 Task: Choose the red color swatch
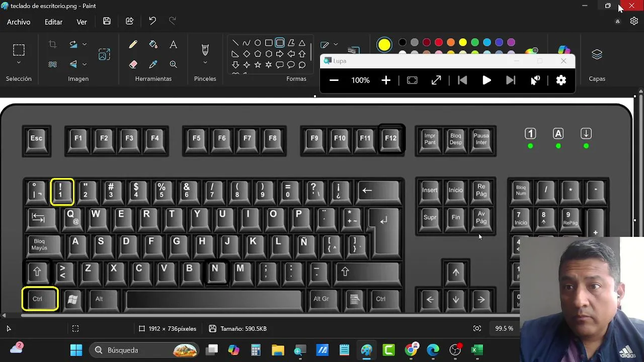pos(439,42)
